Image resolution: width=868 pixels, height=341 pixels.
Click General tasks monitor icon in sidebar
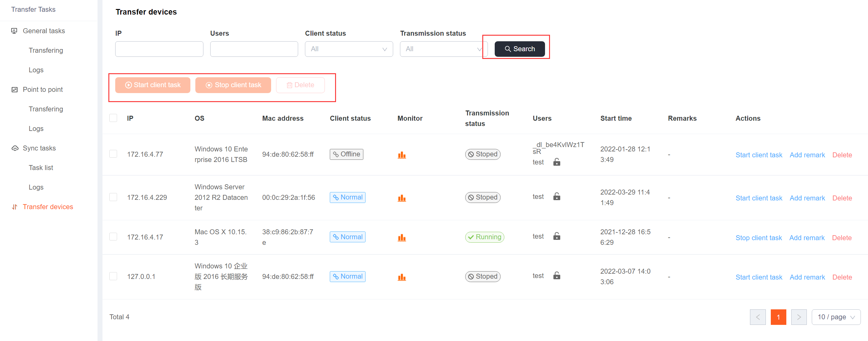(x=14, y=31)
